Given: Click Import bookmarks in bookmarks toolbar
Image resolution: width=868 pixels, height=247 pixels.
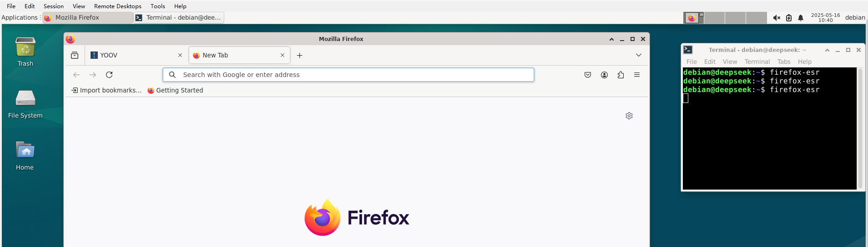Looking at the screenshot, I should point(106,90).
